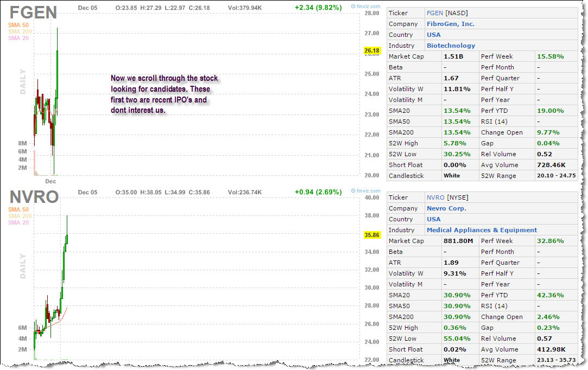Viewport: 588px width, 370px height.
Task: Click the NVRO yellow 35.86 price label
Action: tap(371, 235)
